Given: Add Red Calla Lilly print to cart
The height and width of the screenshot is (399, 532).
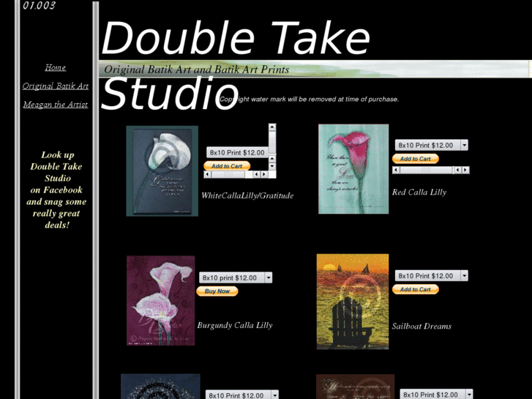Looking at the screenshot, I should click(416, 159).
